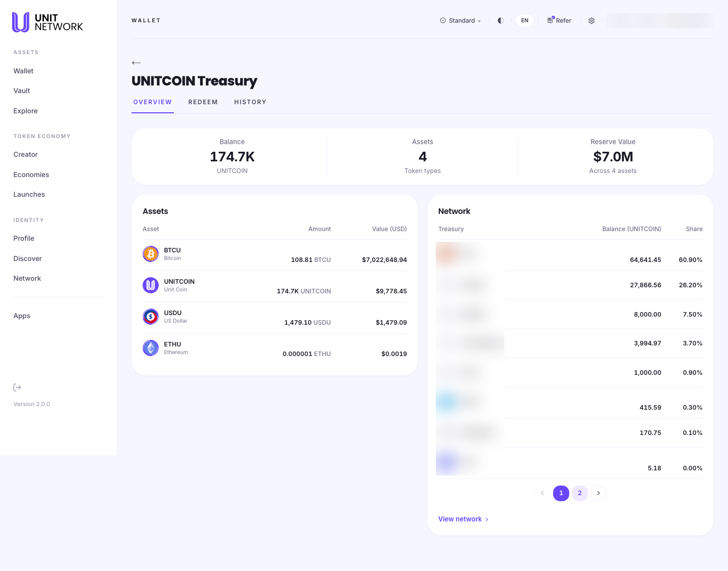
Task: Click the 1,479.10 USDU amount
Action: [307, 323]
